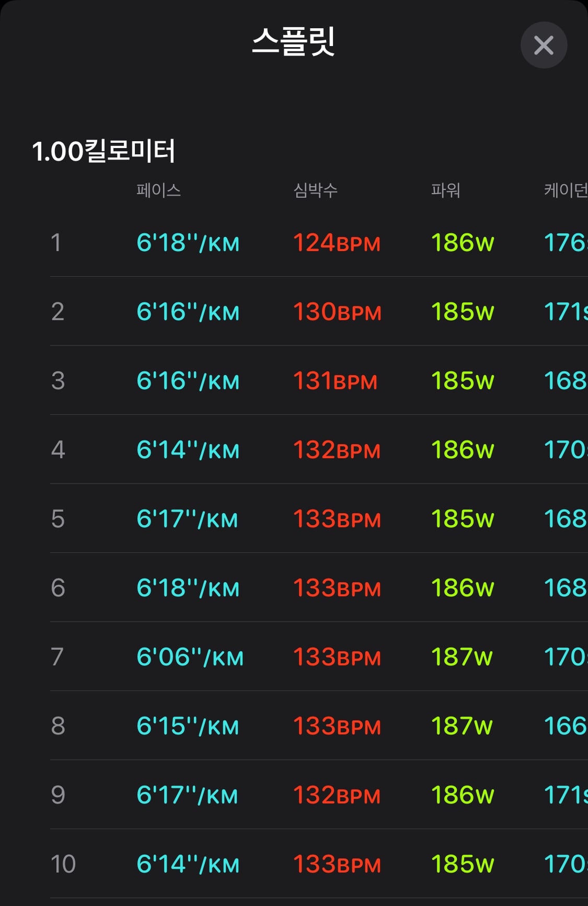Tap the 166 cadence in split 8
Screen dimensions: 588x906
(566, 726)
